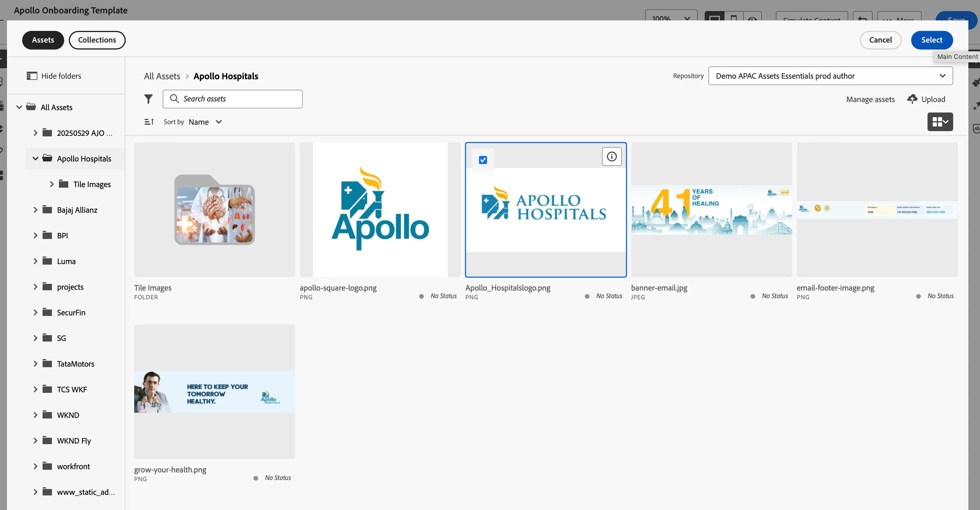Image resolution: width=980 pixels, height=510 pixels.
Task: Click the Upload cloud icon
Action: [912, 99]
